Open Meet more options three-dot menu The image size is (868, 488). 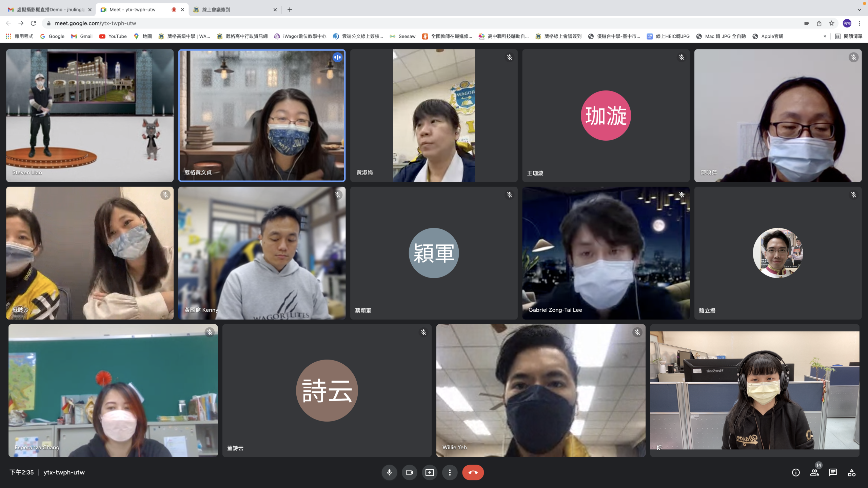tap(450, 472)
